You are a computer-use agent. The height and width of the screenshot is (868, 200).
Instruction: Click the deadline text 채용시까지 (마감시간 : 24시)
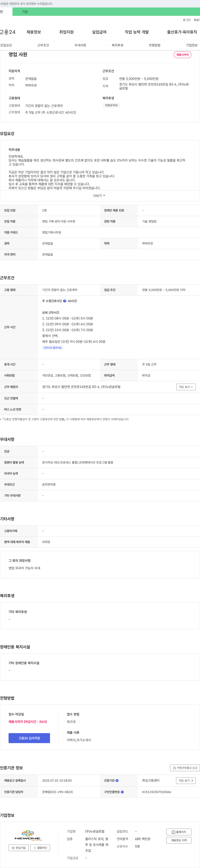coord(28,721)
